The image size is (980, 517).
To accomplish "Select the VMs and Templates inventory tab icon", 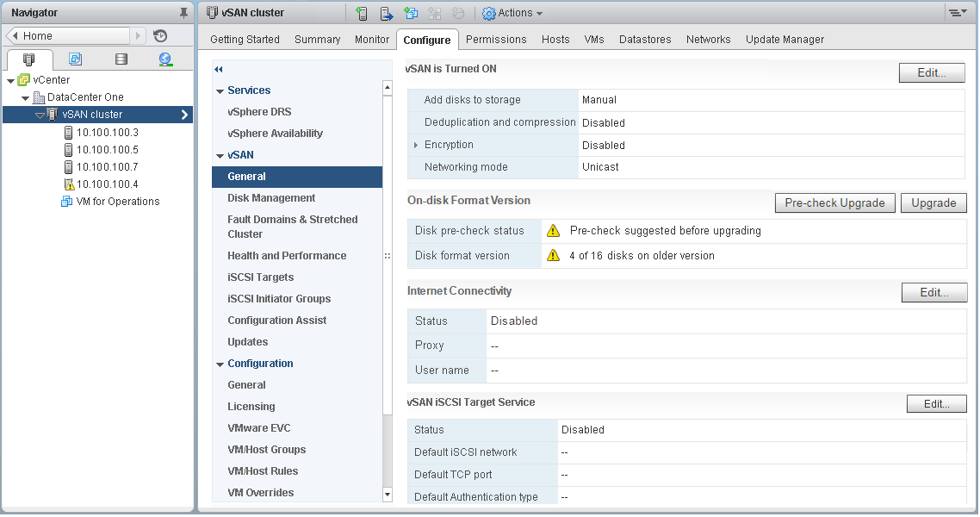I will [75, 59].
